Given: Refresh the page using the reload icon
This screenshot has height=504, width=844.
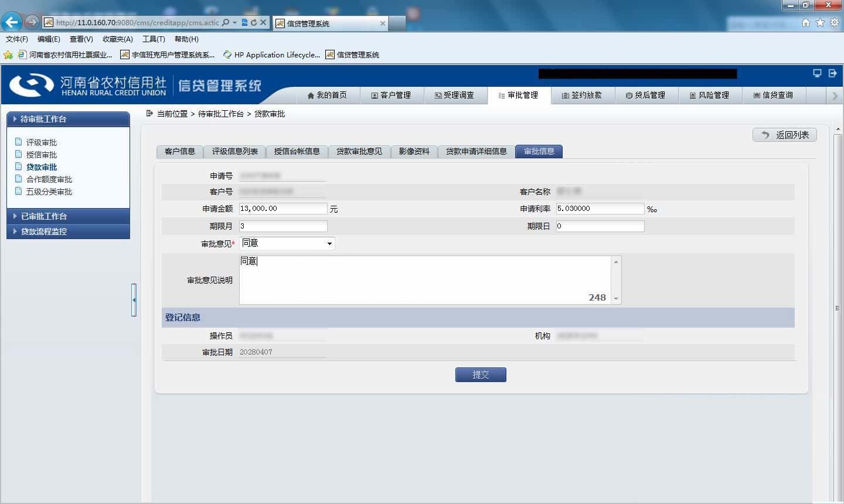Looking at the screenshot, I should coord(253,22).
